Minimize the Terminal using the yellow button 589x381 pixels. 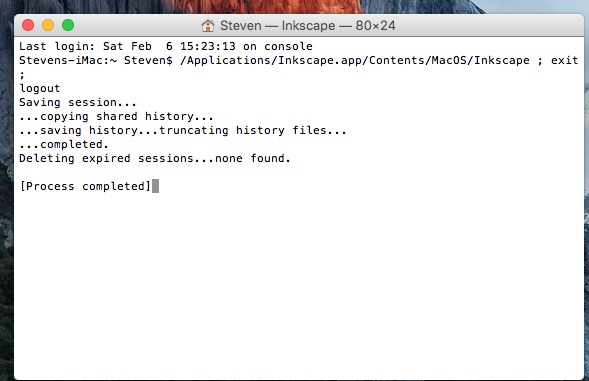48,25
